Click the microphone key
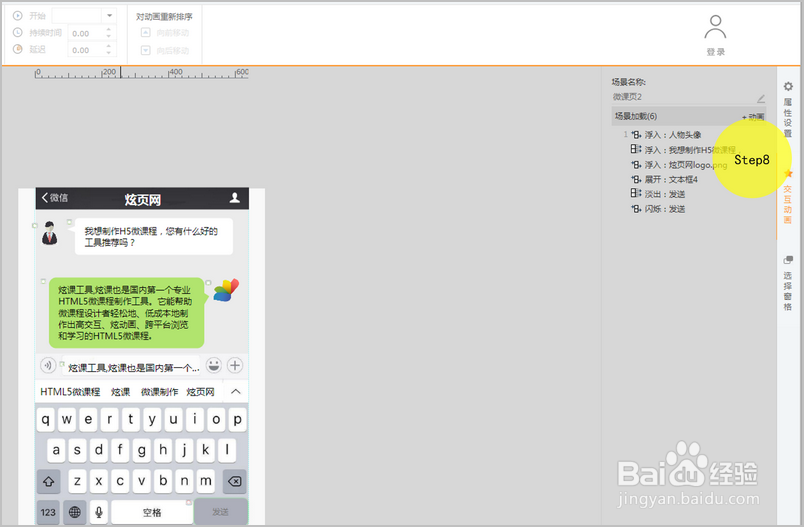804x527 pixels. click(x=99, y=512)
